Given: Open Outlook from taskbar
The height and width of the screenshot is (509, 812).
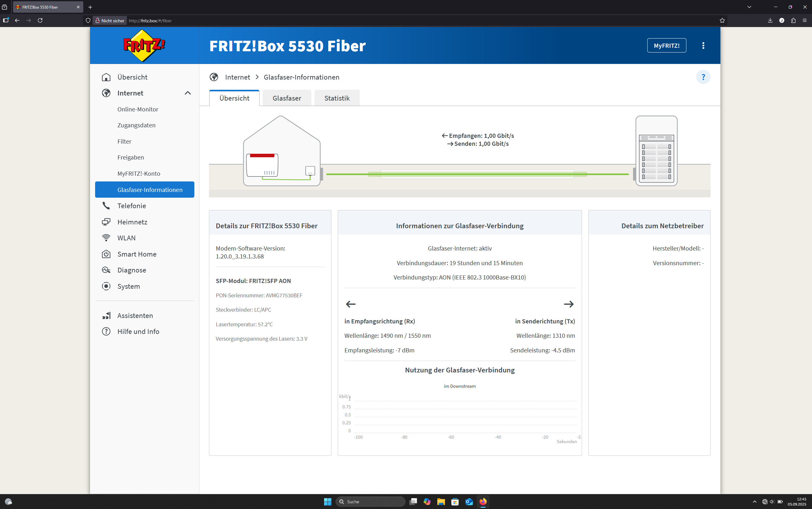Looking at the screenshot, I should coord(469,502).
